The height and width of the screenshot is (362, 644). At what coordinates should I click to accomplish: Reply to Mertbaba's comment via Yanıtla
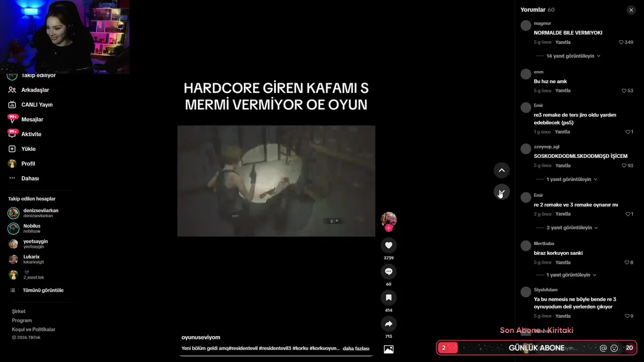click(x=563, y=262)
